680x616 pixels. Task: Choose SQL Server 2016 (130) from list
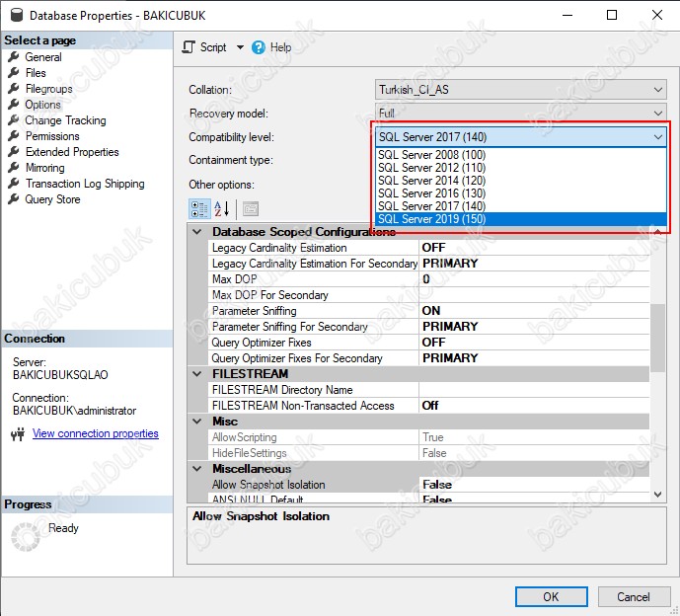pyautogui.click(x=520, y=193)
